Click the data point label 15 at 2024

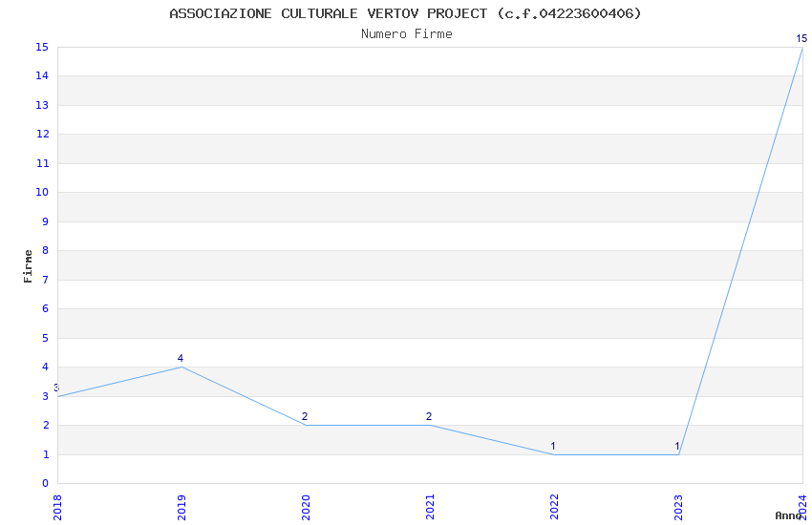801,38
